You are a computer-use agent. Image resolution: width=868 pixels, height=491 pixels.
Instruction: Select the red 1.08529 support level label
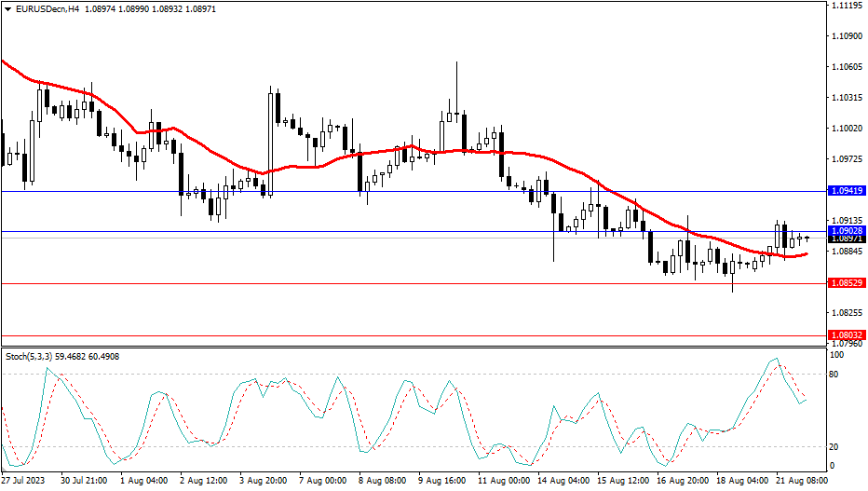[x=847, y=282]
